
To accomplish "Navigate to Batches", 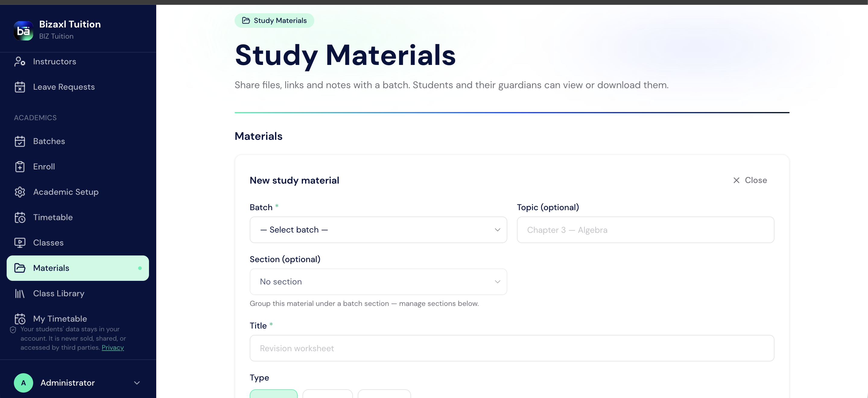I will pos(78,141).
